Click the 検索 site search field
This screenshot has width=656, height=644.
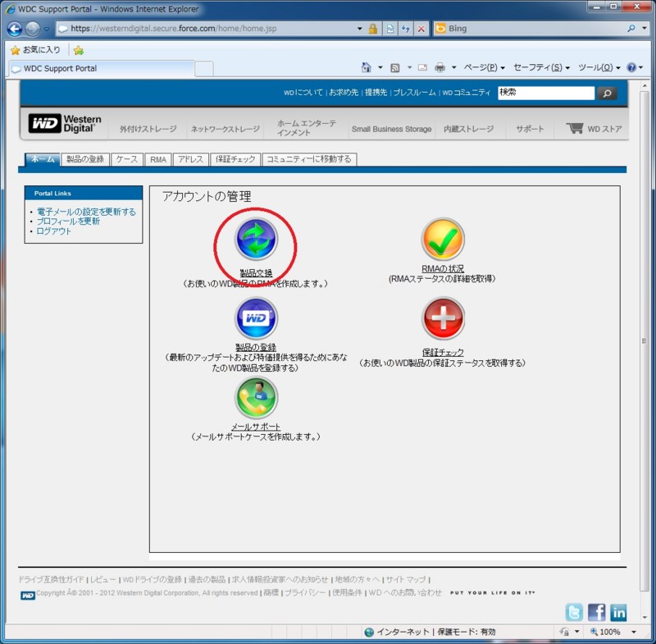pyautogui.click(x=546, y=93)
